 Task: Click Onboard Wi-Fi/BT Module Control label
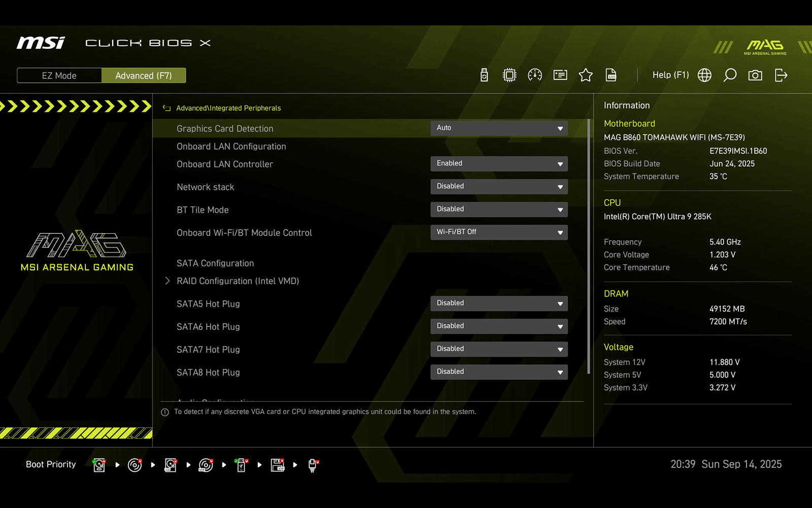[244, 233]
